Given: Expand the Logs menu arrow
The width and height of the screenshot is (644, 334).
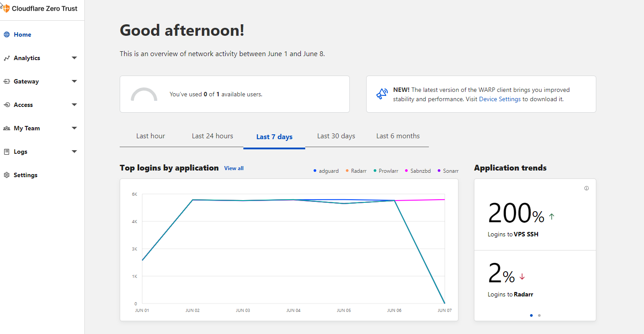Looking at the screenshot, I should pyautogui.click(x=74, y=152).
